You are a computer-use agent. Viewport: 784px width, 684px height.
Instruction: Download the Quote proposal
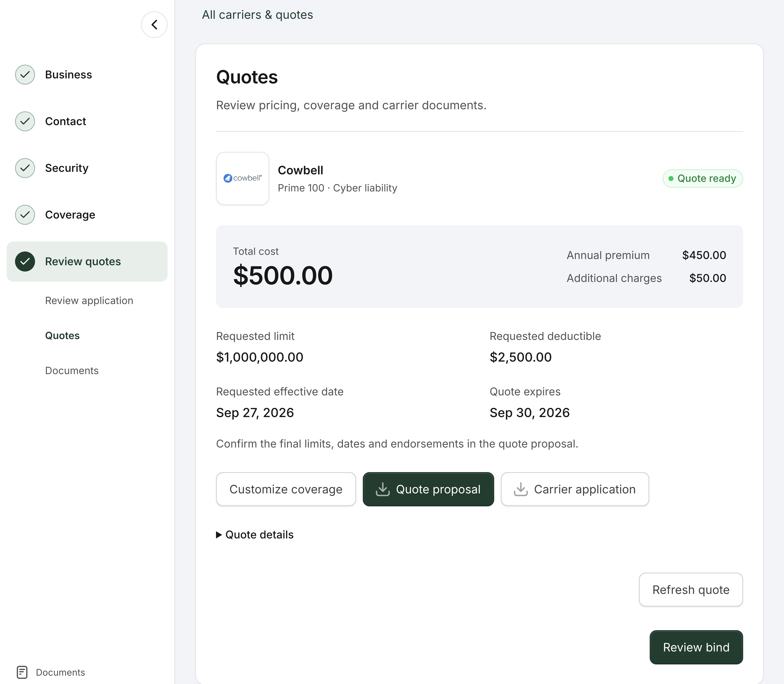428,489
